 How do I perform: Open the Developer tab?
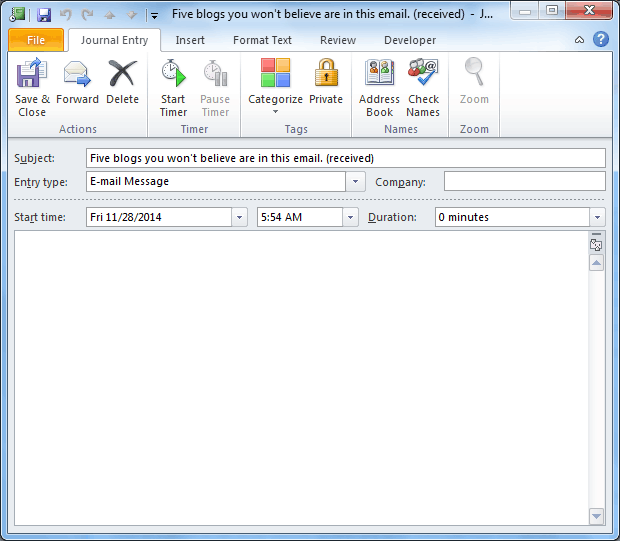410,40
